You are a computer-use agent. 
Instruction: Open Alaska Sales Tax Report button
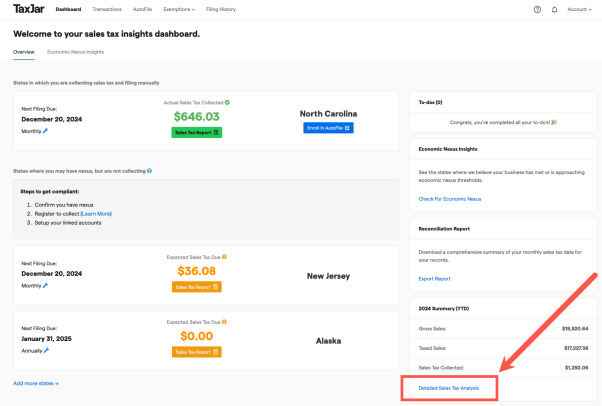(197, 352)
